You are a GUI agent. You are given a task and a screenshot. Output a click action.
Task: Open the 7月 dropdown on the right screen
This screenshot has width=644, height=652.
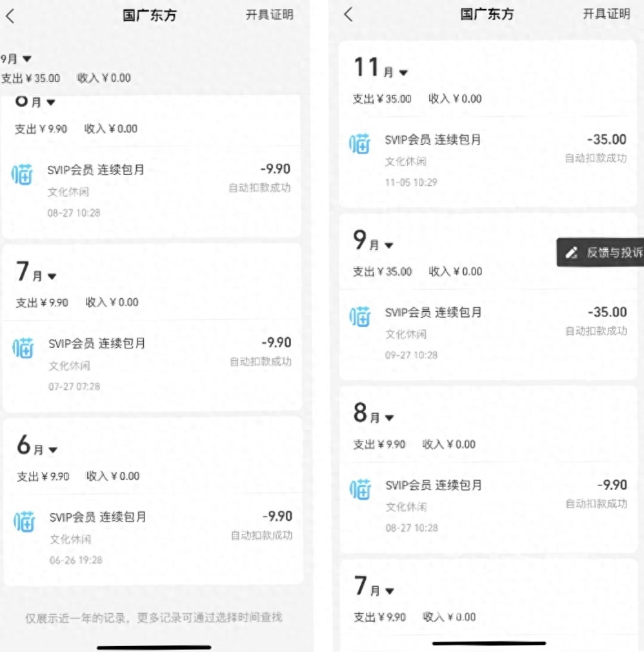click(x=389, y=591)
